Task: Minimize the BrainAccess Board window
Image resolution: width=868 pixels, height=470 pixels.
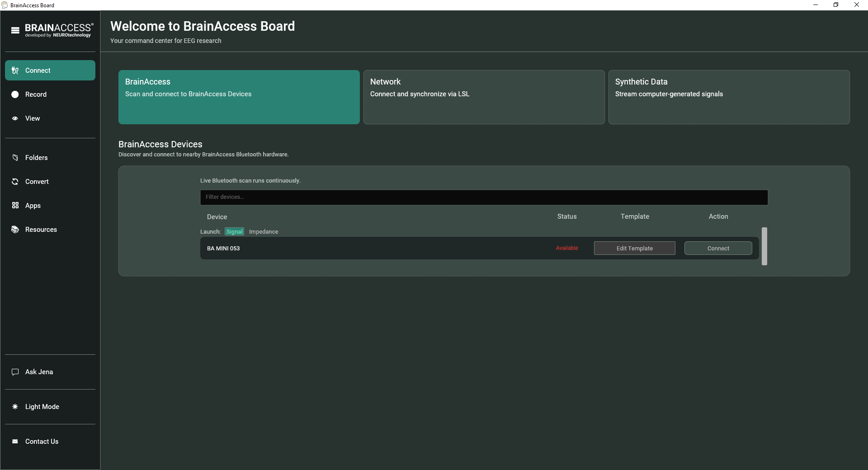Action: 816,5
